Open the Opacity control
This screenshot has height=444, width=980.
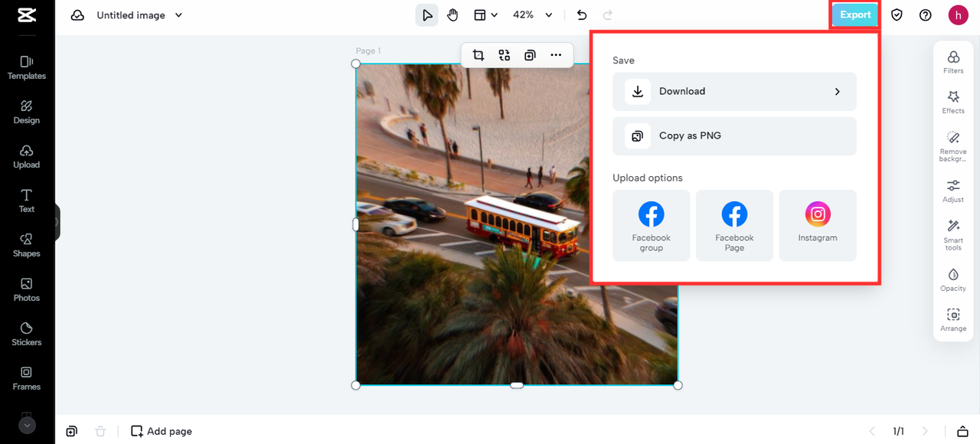[953, 280]
